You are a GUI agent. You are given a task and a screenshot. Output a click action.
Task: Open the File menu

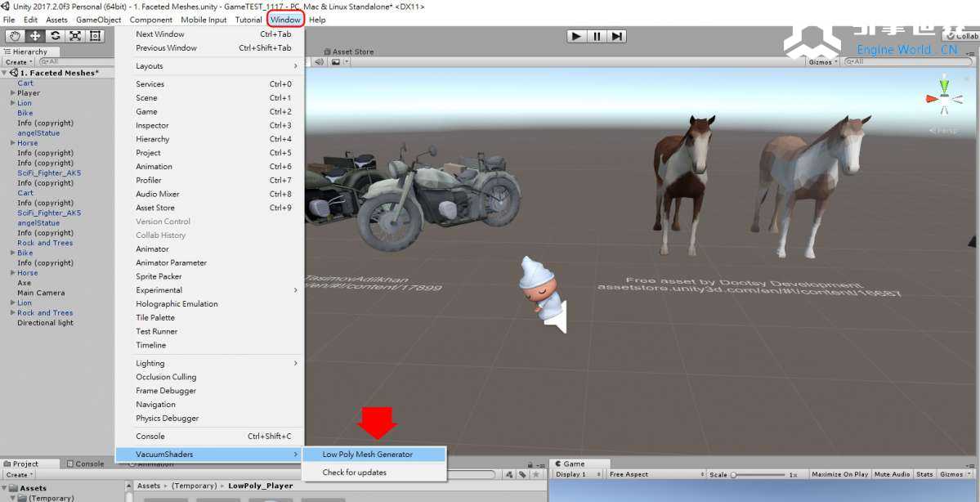coord(9,20)
